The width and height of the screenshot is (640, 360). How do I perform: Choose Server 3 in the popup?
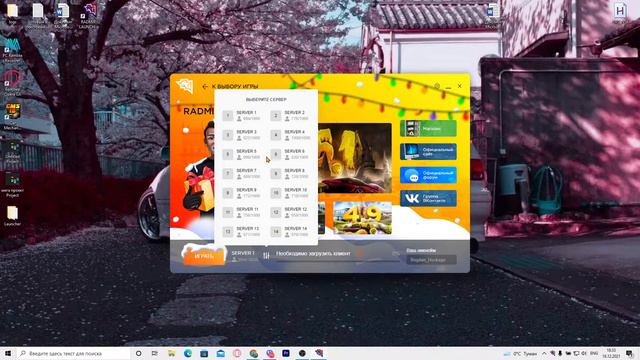pyautogui.click(x=242, y=135)
